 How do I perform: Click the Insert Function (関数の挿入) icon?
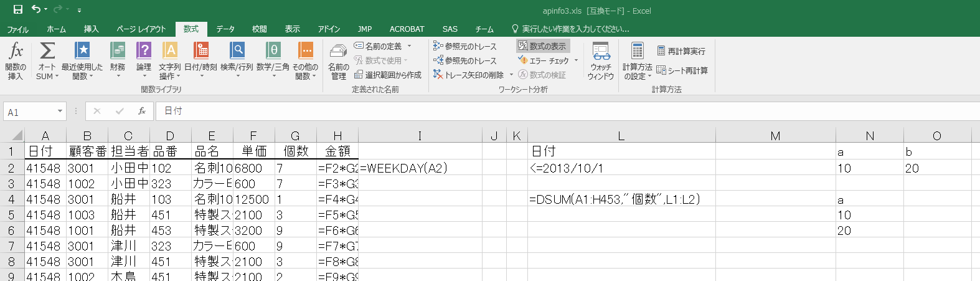click(x=16, y=51)
